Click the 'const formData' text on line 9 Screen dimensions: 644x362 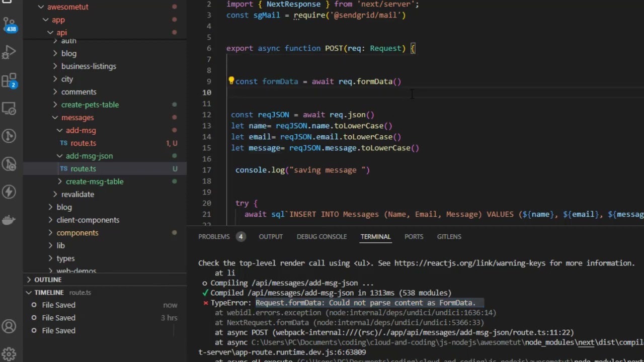(267, 81)
